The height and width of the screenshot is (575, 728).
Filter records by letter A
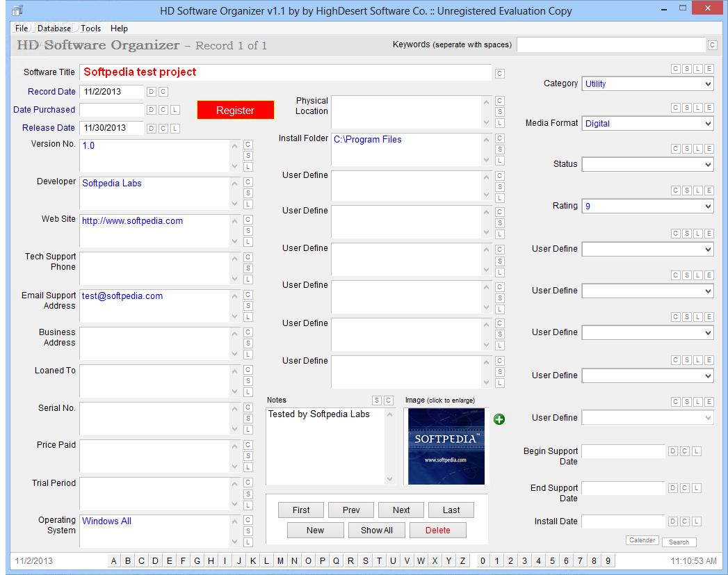coord(114,561)
